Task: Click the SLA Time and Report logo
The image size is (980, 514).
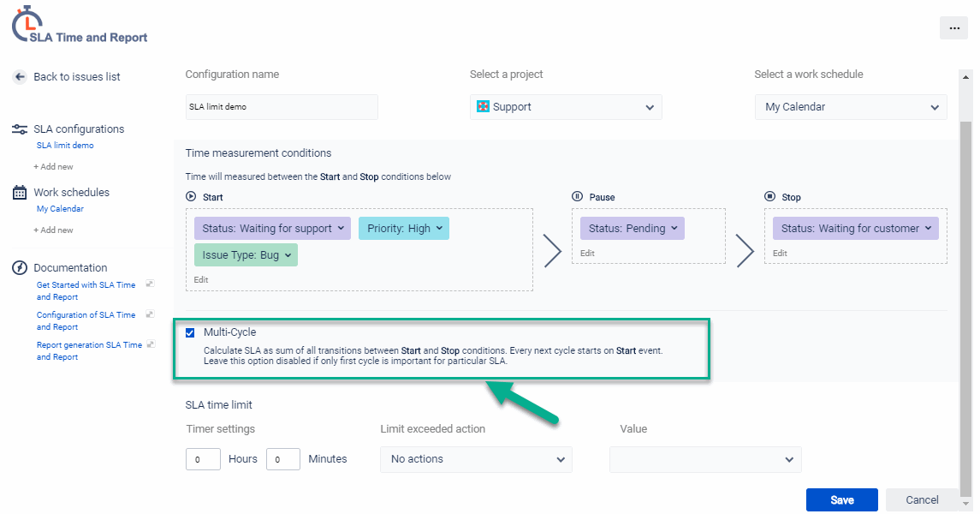Action: point(80,26)
